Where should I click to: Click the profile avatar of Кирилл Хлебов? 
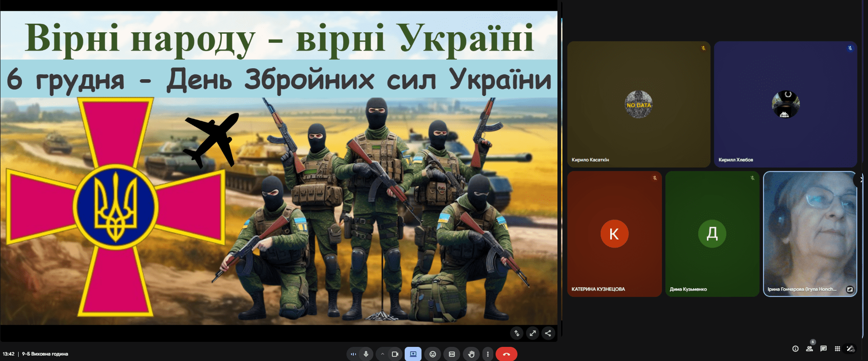tap(785, 104)
